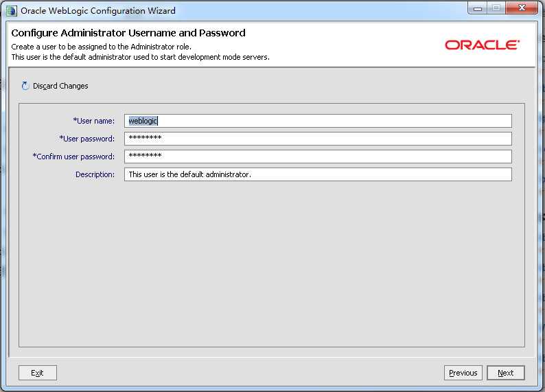Minimize the Configuration Wizard window
The image size is (545, 392).
tap(478, 8)
